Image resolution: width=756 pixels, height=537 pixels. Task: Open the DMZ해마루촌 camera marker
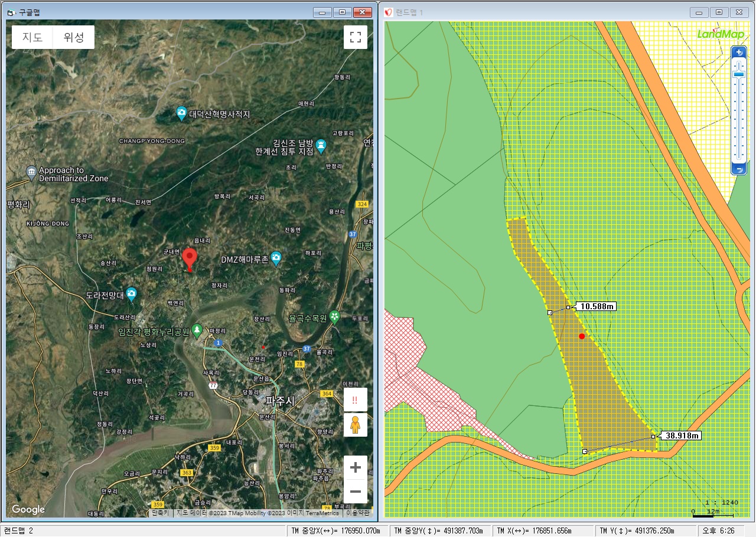tap(276, 259)
